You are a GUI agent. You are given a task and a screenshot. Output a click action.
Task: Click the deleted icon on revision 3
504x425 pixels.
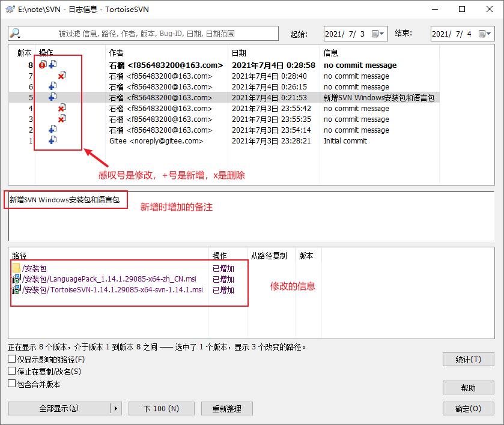(62, 118)
